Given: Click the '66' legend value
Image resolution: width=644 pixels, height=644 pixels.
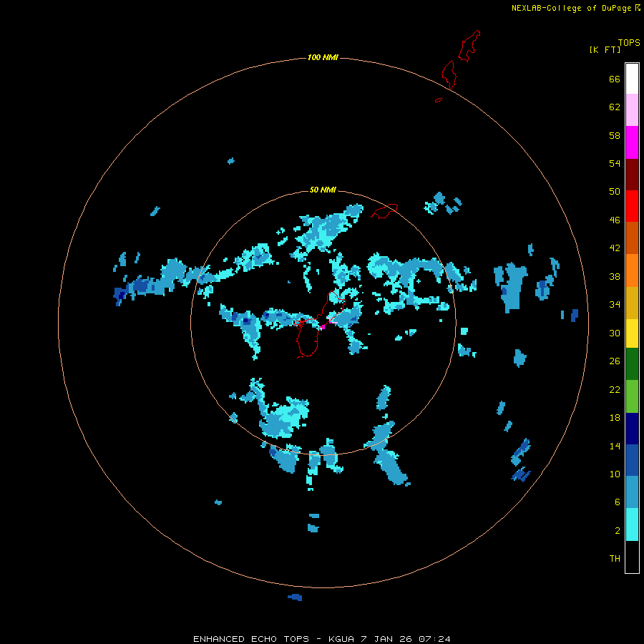Looking at the screenshot, I should pos(615,79).
